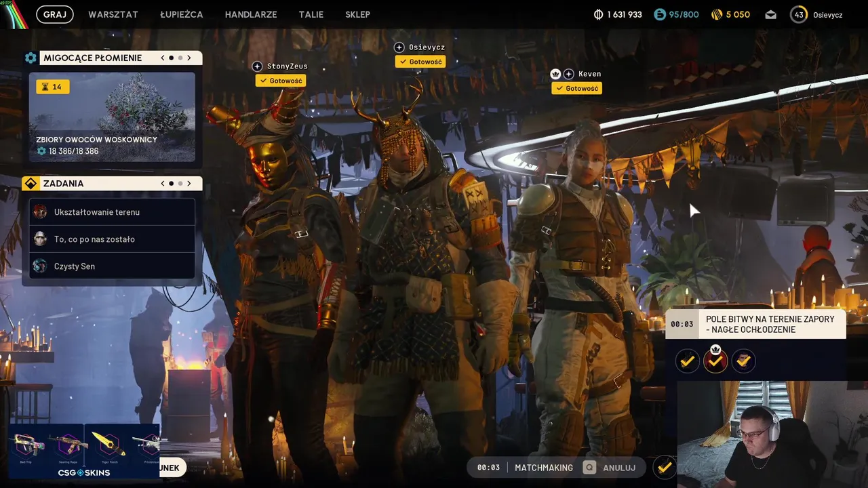Click first squad member ready portrait
The height and width of the screenshot is (488, 868).
click(688, 361)
